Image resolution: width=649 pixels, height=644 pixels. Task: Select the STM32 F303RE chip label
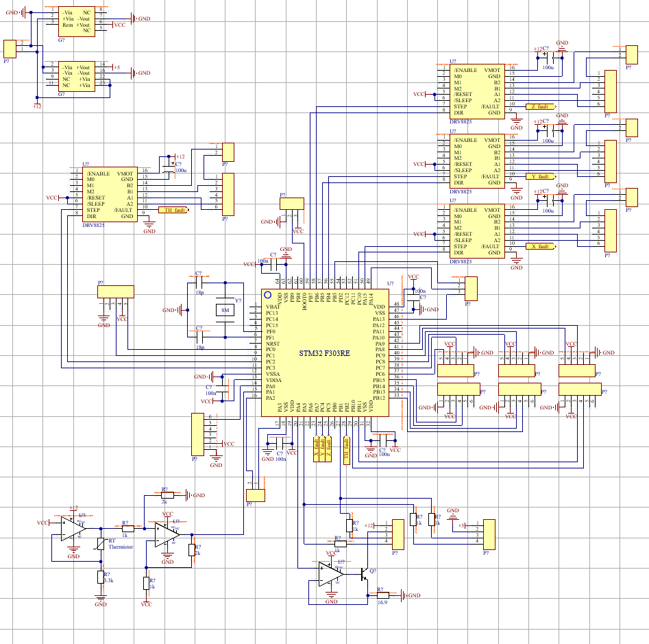(x=325, y=353)
